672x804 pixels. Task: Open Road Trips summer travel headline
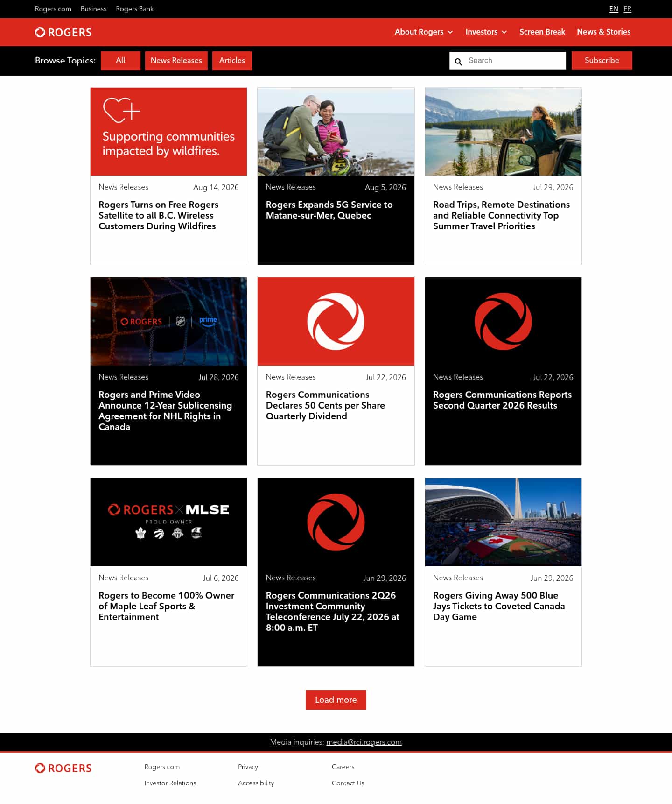(501, 215)
